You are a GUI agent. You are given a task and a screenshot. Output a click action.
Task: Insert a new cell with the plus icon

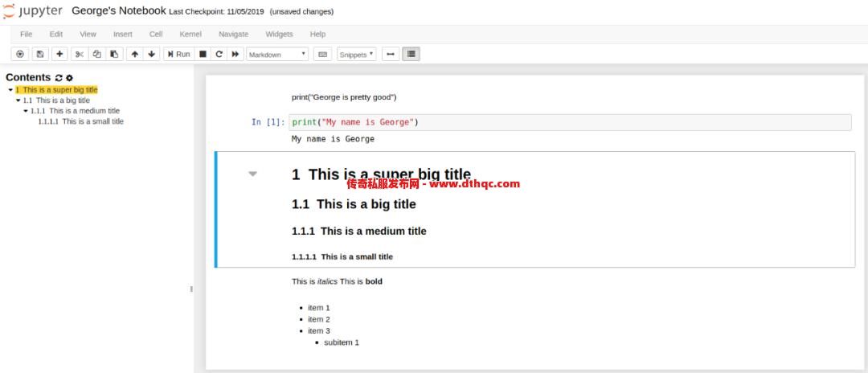coord(59,54)
